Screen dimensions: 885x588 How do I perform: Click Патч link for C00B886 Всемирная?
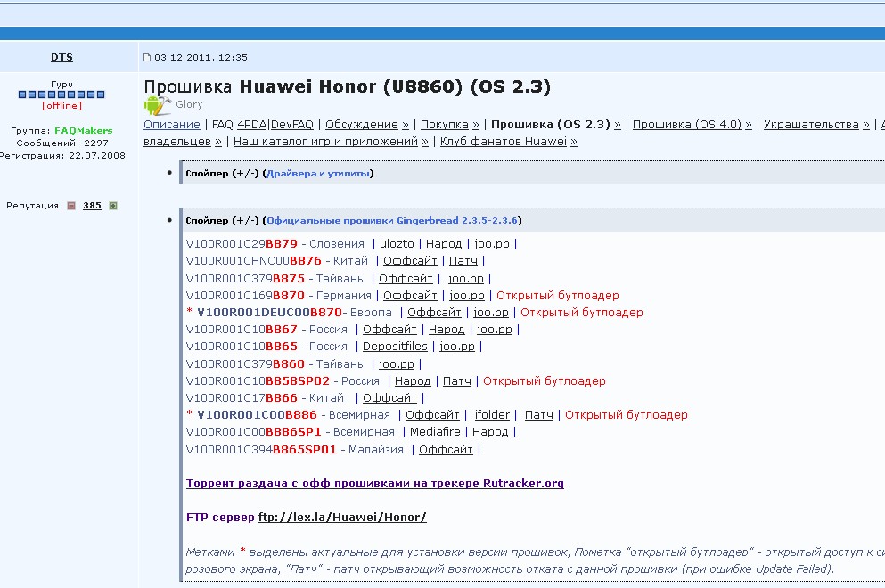(x=539, y=415)
